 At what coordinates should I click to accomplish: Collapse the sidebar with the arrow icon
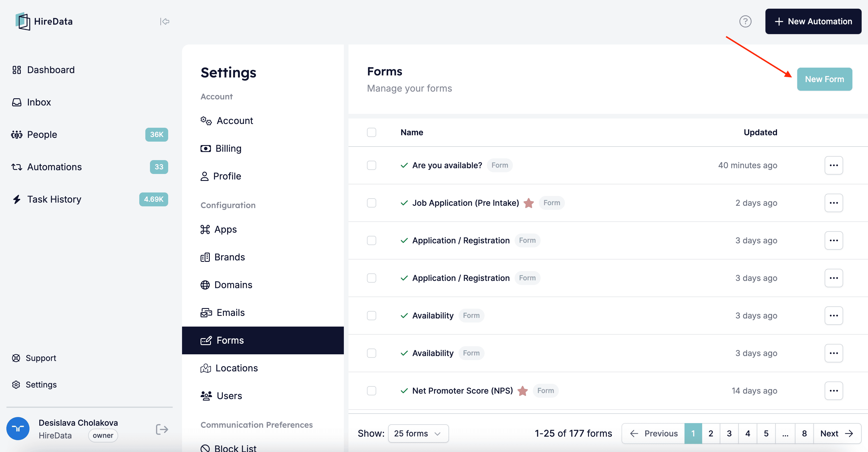(164, 22)
